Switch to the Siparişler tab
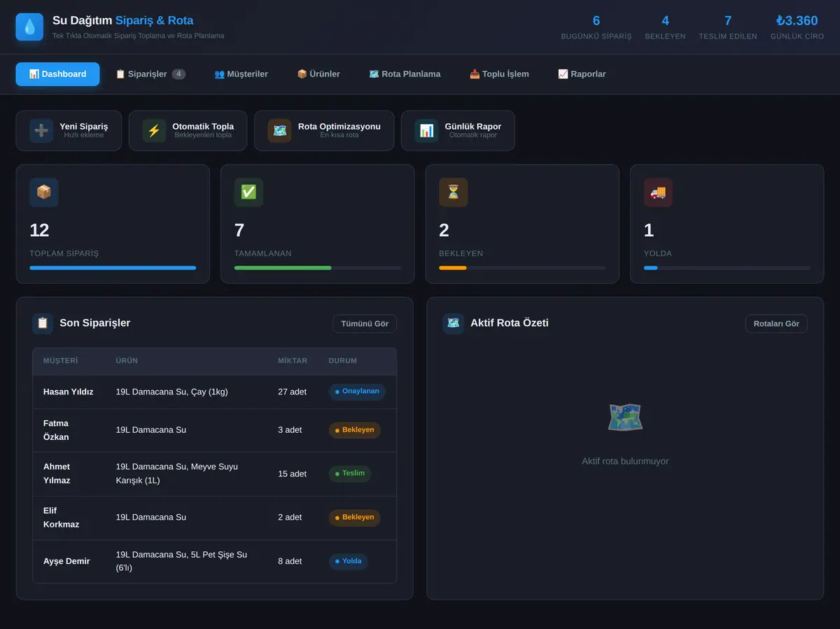This screenshot has width=840, height=629. coord(150,74)
